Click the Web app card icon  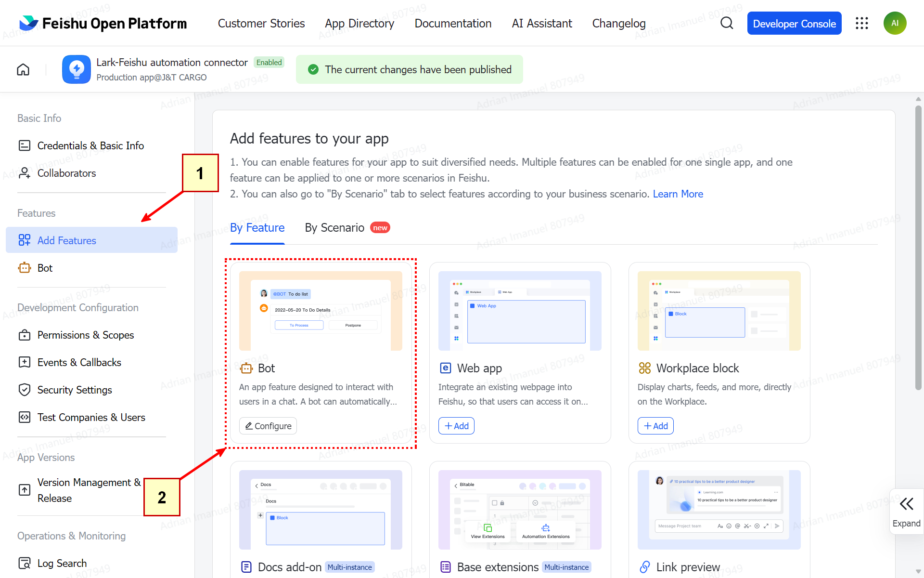446,368
